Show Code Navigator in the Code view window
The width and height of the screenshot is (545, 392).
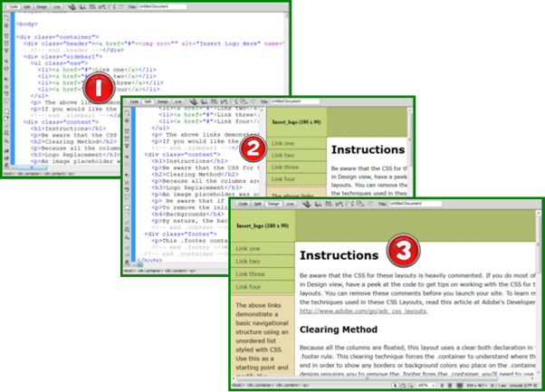coord(6,25)
